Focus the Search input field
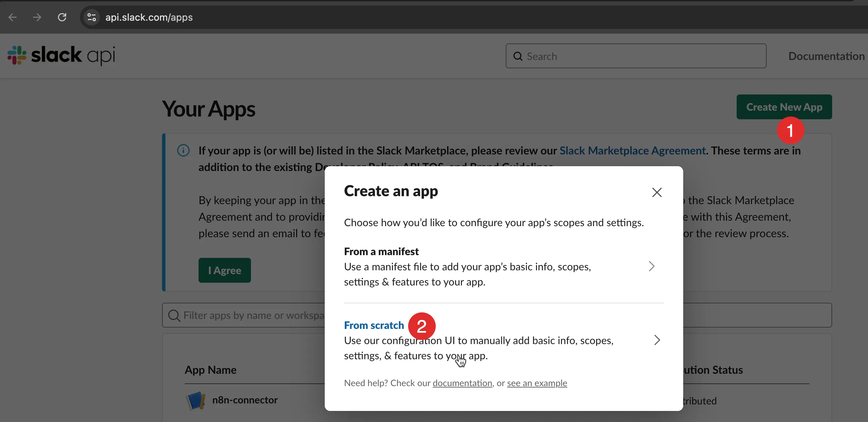Image resolution: width=868 pixels, height=422 pixels. 636,56
